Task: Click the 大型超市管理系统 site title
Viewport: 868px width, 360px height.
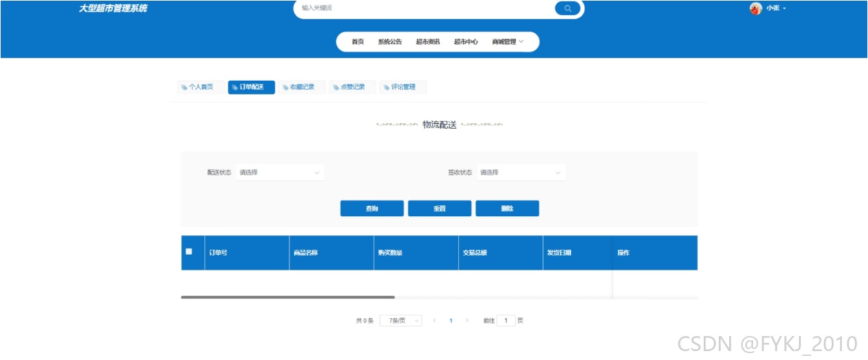Action: pos(113,8)
